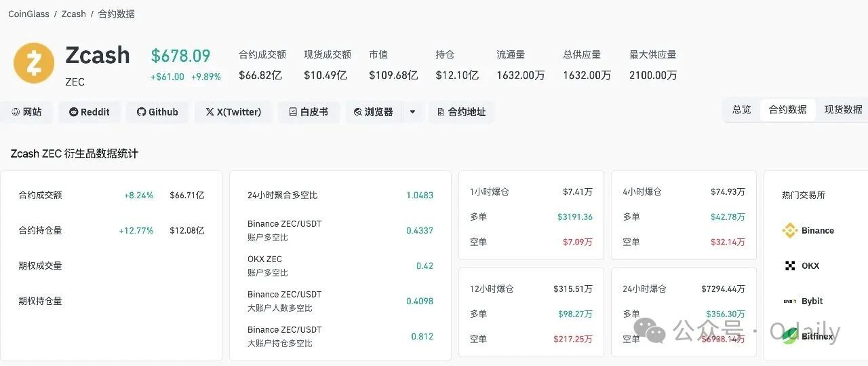Image resolution: width=868 pixels, height=366 pixels.
Task: Click the Bitfinex exchange icon
Action: 790,336
